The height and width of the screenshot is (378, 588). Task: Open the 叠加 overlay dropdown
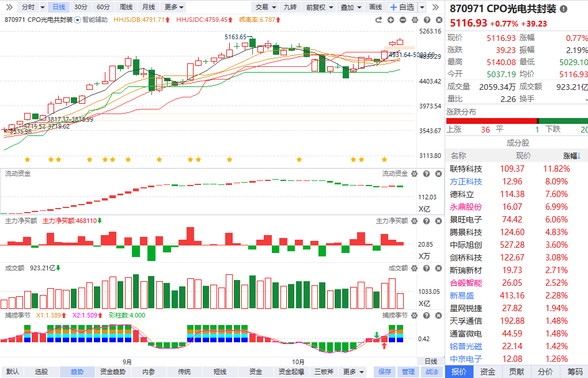(350, 7)
